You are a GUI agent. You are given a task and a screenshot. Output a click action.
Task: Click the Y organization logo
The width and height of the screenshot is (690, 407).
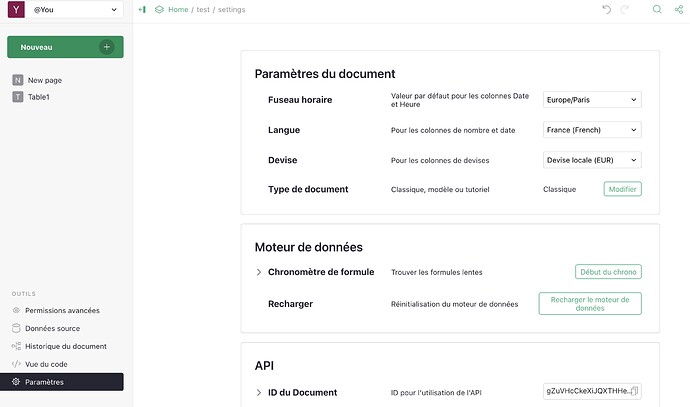[16, 10]
